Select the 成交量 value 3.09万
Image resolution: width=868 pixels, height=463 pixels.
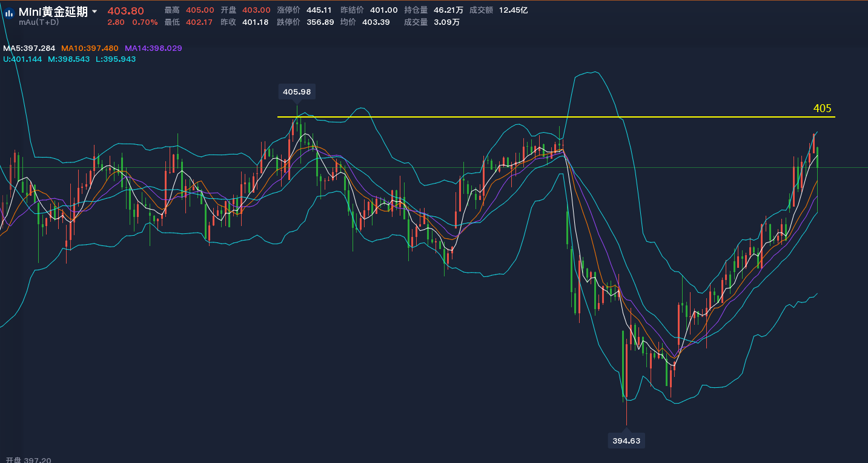446,22
